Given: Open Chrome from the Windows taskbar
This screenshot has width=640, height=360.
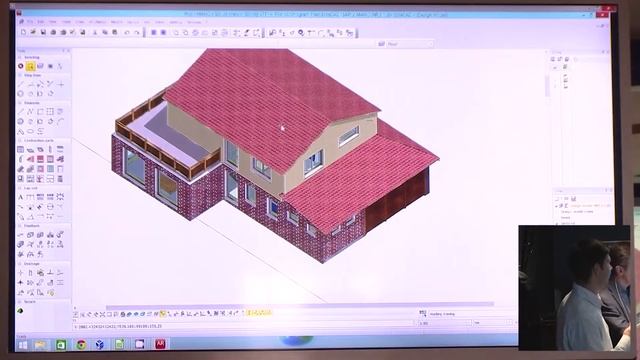Looking at the screenshot, I should (x=81, y=344).
